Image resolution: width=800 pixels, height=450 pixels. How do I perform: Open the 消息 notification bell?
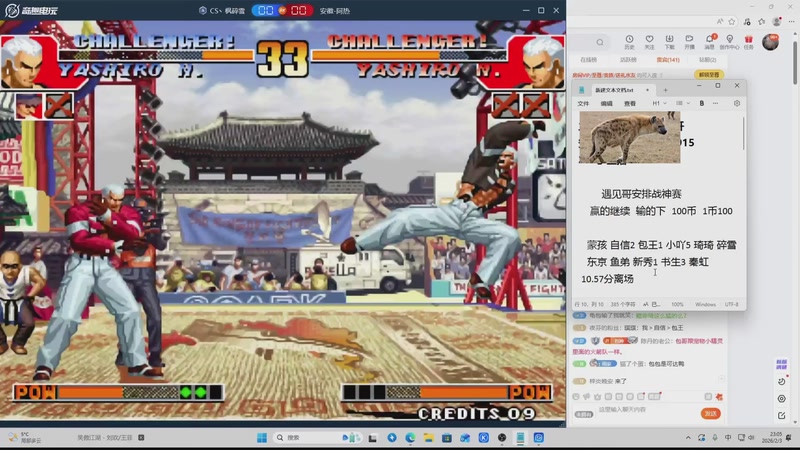coord(710,42)
